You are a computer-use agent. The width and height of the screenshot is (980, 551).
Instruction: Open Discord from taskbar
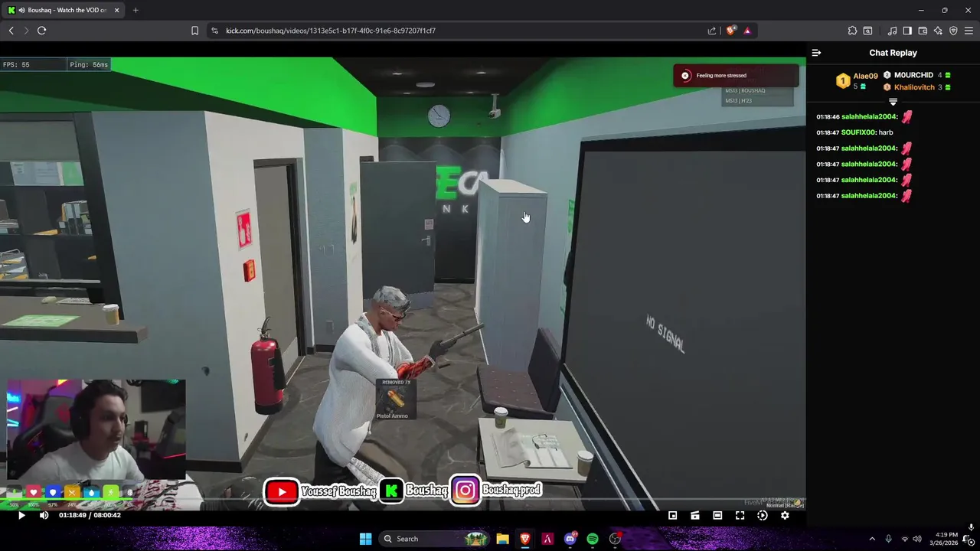[570, 539]
